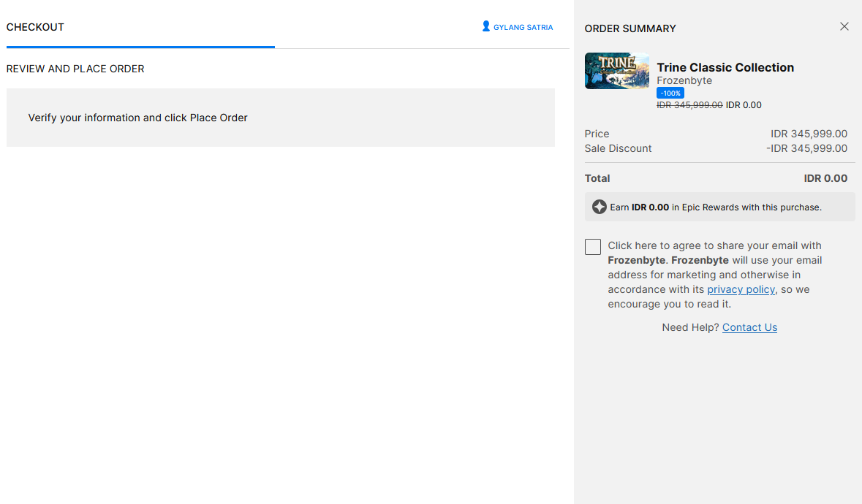Tick the share email with Frozenbyte checkbox
This screenshot has width=862, height=504.
(593, 247)
